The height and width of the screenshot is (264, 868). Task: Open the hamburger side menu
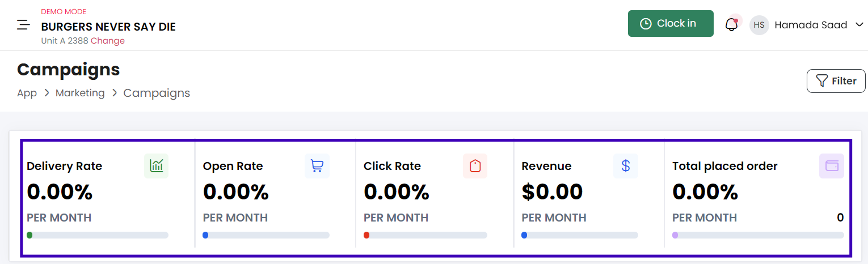[x=23, y=25]
